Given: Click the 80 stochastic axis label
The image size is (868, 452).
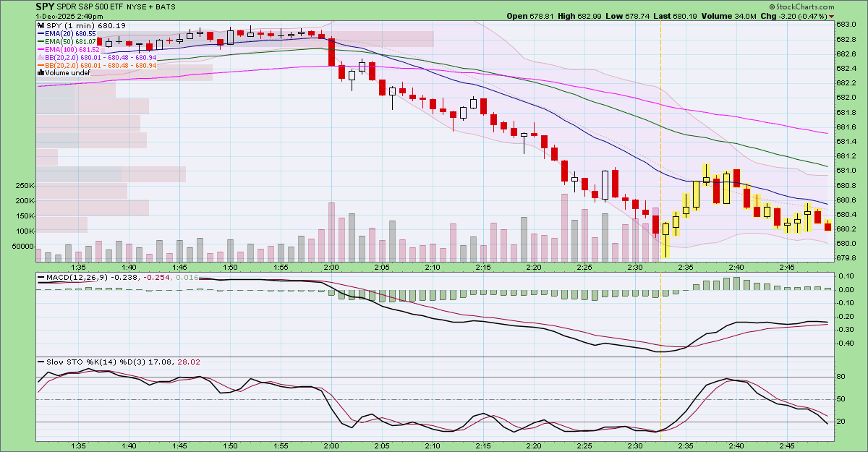Looking at the screenshot, I should pyautogui.click(x=841, y=377).
